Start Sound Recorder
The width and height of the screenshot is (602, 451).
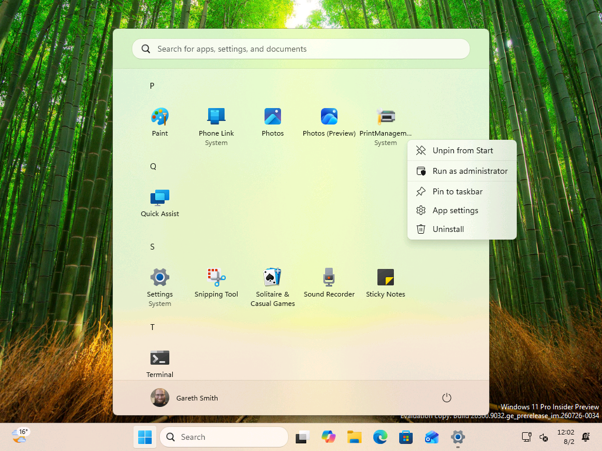coord(329,283)
